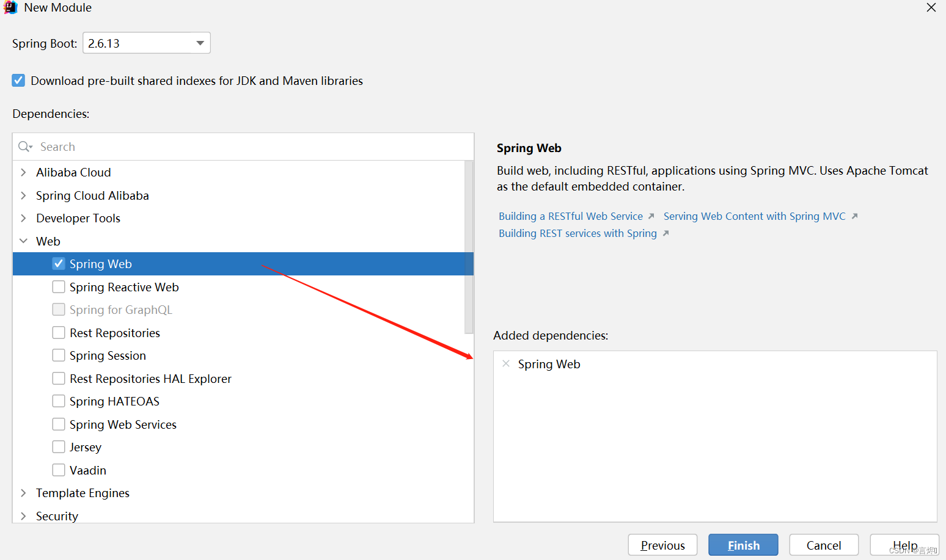Check the Spring Reactive Web dependency
The width and height of the screenshot is (946, 560).
pyautogui.click(x=59, y=287)
